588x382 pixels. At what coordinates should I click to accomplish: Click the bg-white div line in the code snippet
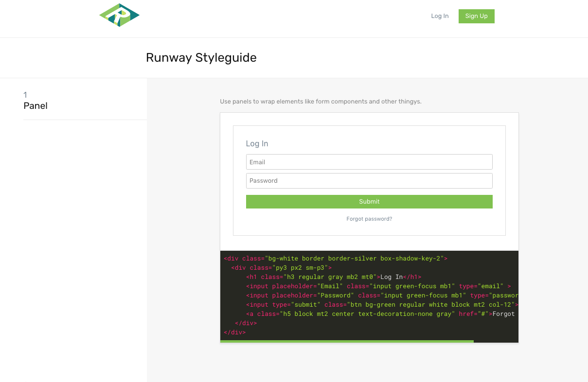[x=335, y=258]
